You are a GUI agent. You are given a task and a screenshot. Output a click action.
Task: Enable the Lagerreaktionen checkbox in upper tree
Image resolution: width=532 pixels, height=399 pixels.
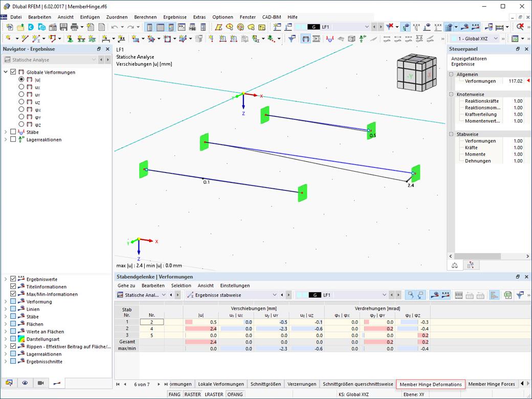[13, 139]
